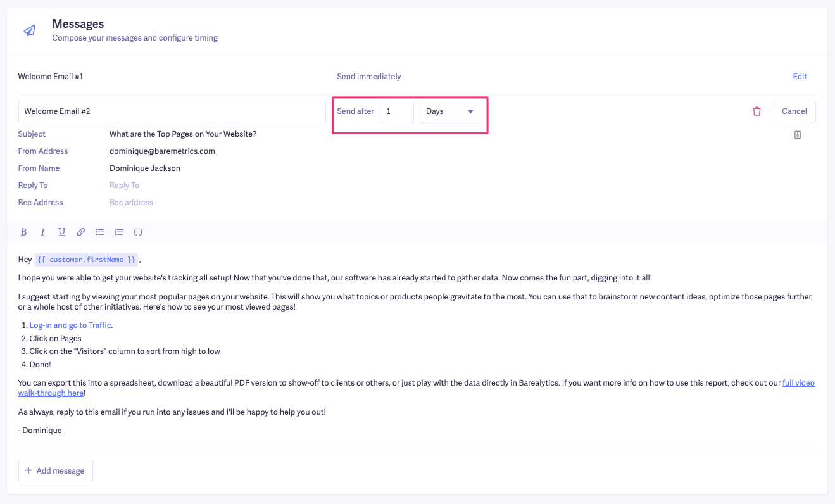The image size is (835, 504).
Task: Open the Days unit dropdown
Action: click(451, 111)
